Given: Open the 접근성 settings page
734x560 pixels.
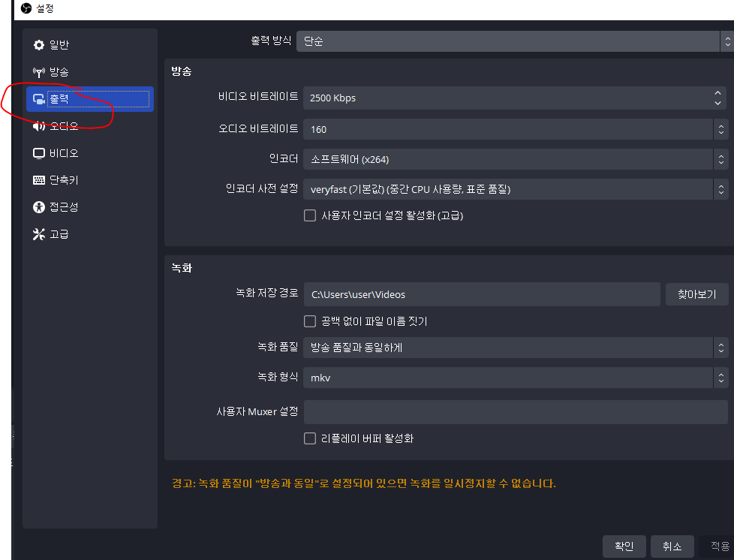Looking at the screenshot, I should (x=90, y=207).
